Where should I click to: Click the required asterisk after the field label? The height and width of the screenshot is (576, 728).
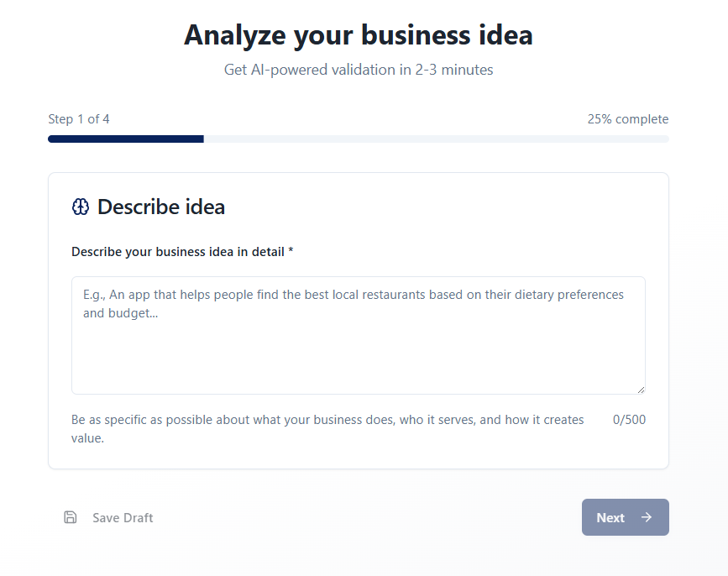291,252
